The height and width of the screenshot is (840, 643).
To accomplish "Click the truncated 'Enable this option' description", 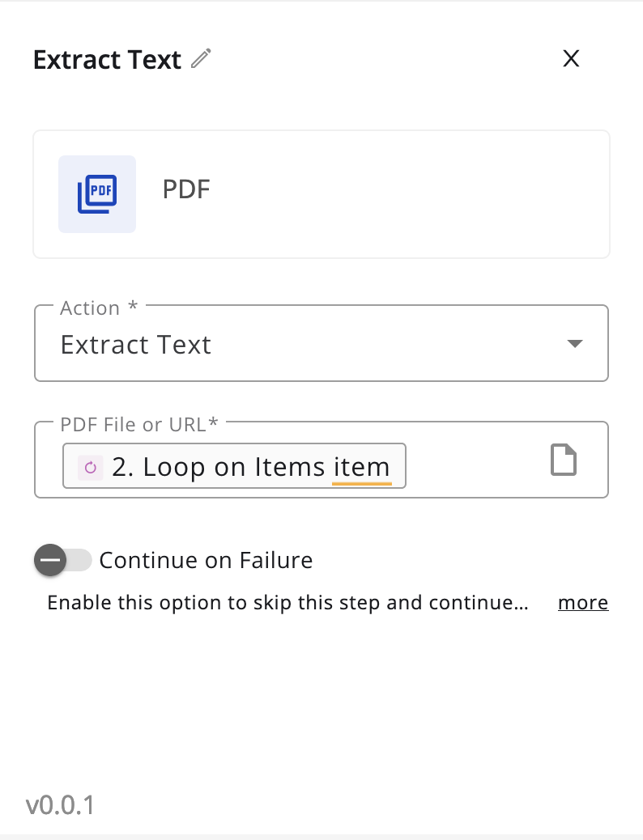I will pyautogui.click(x=287, y=603).
